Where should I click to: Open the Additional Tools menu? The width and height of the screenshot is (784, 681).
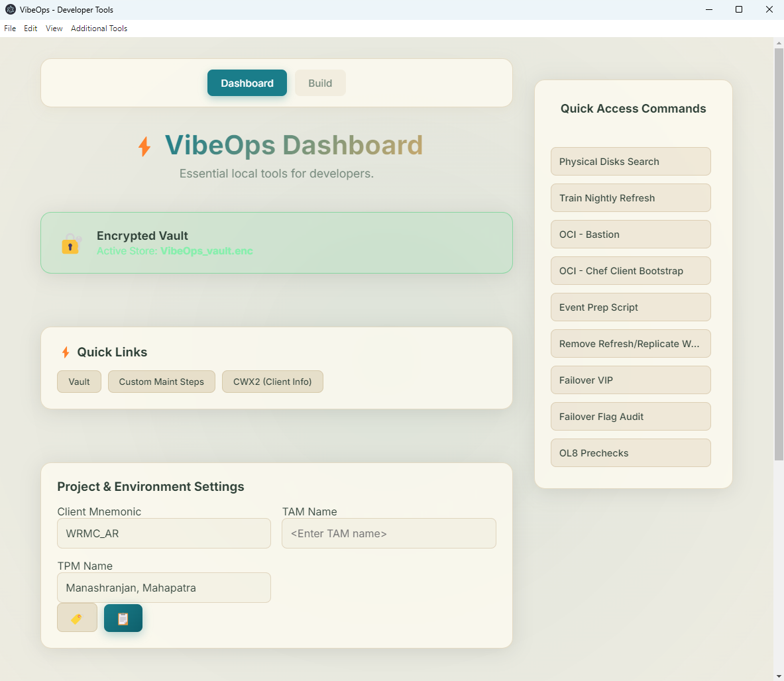99,28
